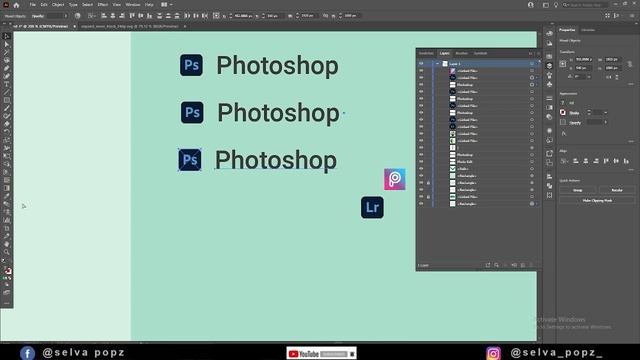The height and width of the screenshot is (360, 640).
Task: Select the Pen tool in the toolbar
Action: [7, 68]
